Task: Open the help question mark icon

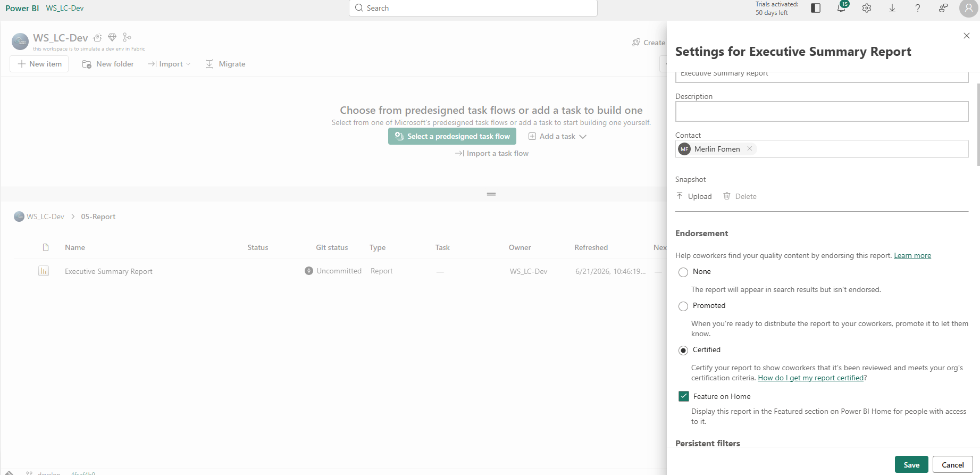Action: pyautogui.click(x=918, y=8)
